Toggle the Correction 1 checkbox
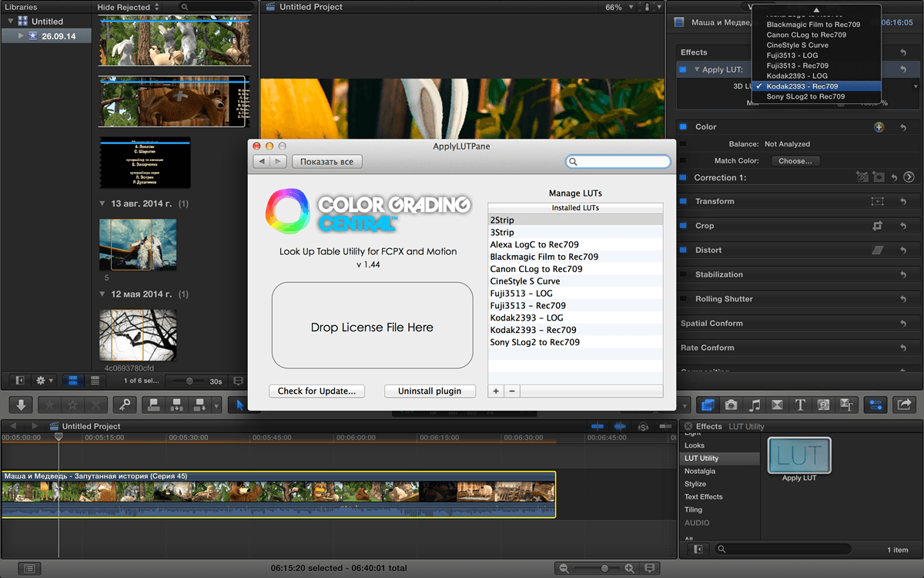924x578 pixels. [x=683, y=177]
